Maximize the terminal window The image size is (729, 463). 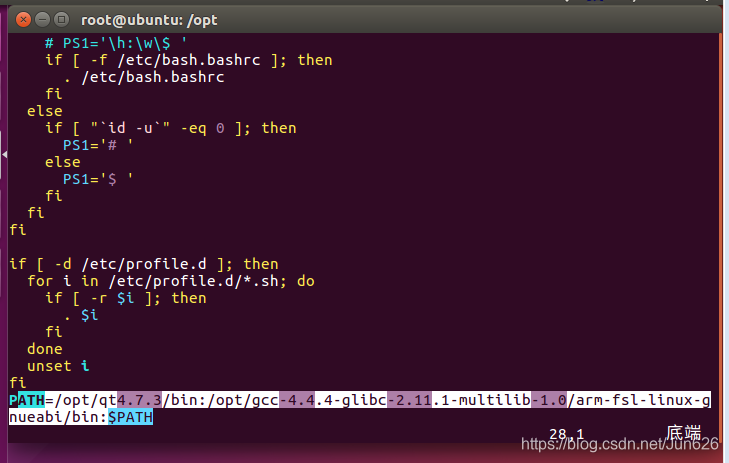61,20
